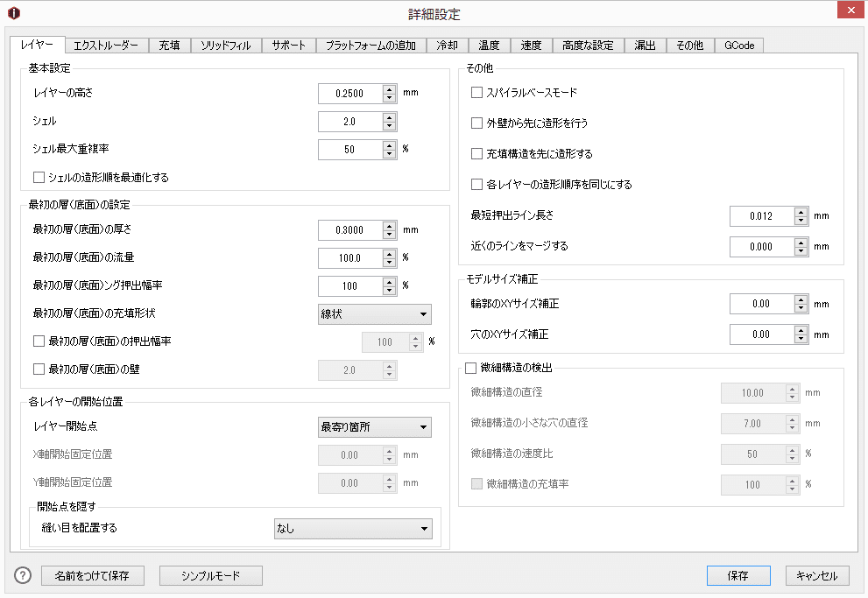Open help using the question mark icon
This screenshot has width=868, height=598.
(x=23, y=575)
